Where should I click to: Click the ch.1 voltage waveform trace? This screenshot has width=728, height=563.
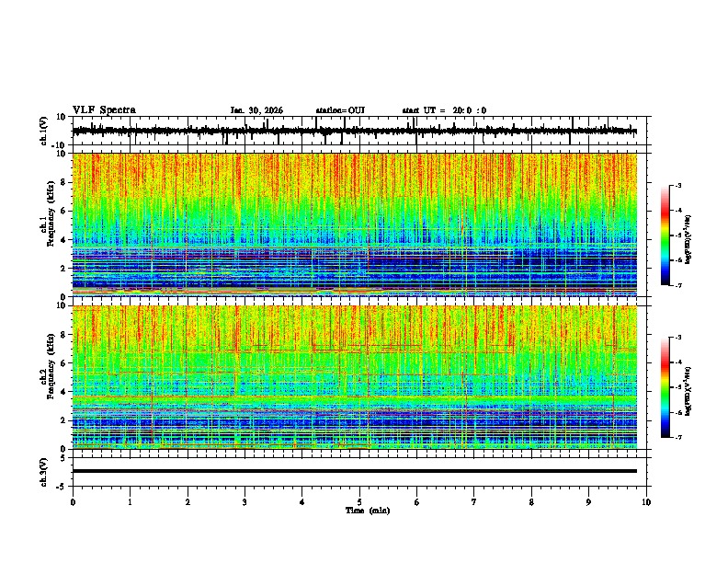(x=354, y=131)
